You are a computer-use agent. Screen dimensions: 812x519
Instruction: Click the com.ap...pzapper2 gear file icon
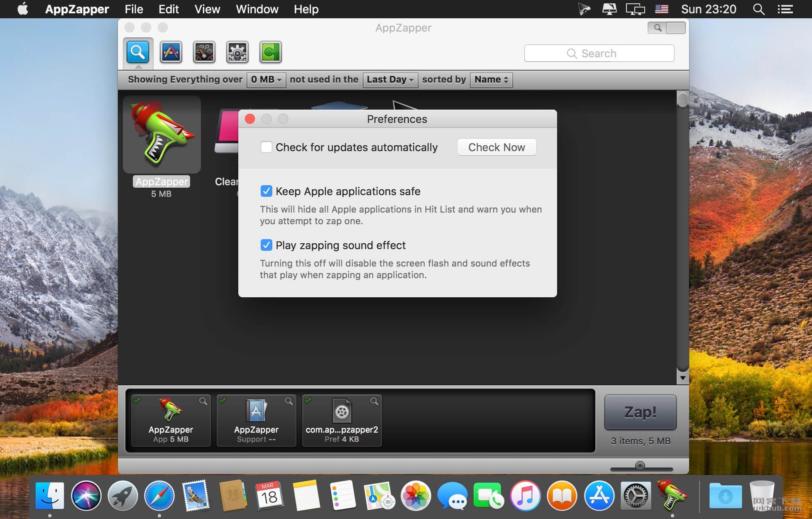[x=342, y=411]
